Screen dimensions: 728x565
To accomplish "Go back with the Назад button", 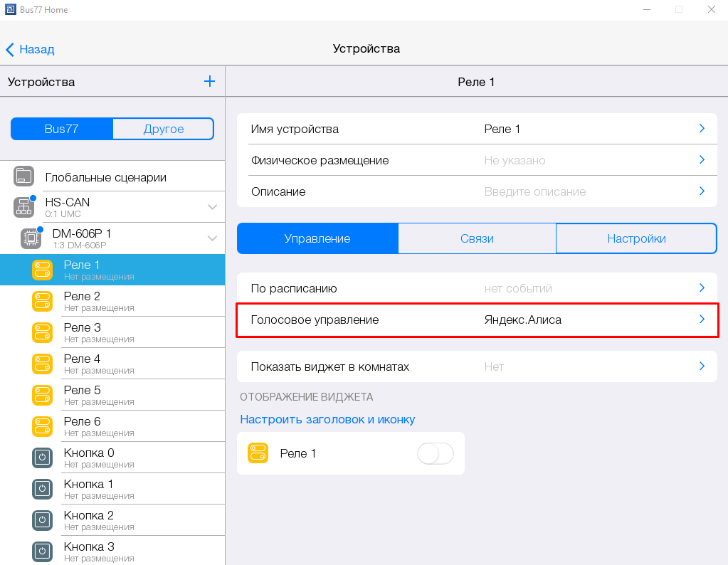I will tap(31, 49).
